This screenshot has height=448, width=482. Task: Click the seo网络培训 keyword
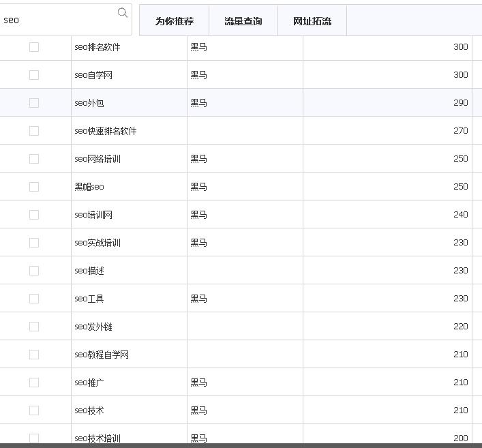97,159
